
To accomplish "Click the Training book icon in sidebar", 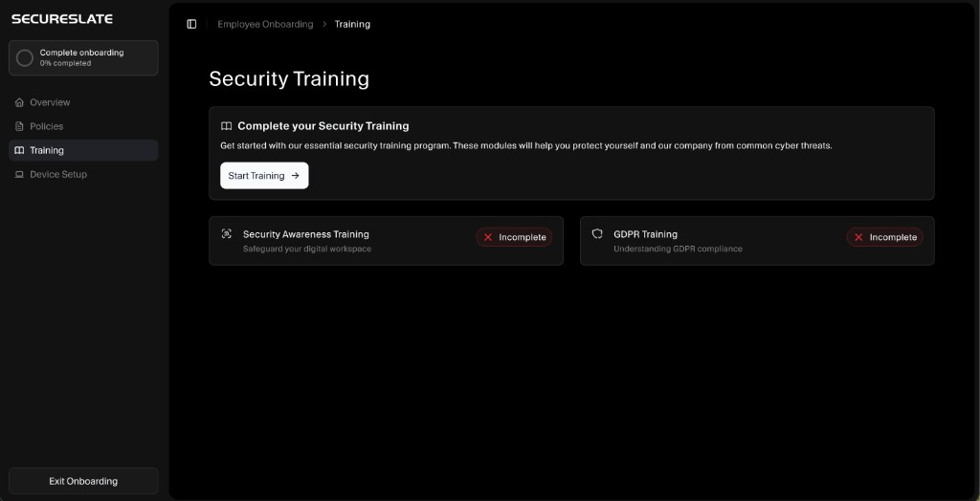I will point(19,150).
